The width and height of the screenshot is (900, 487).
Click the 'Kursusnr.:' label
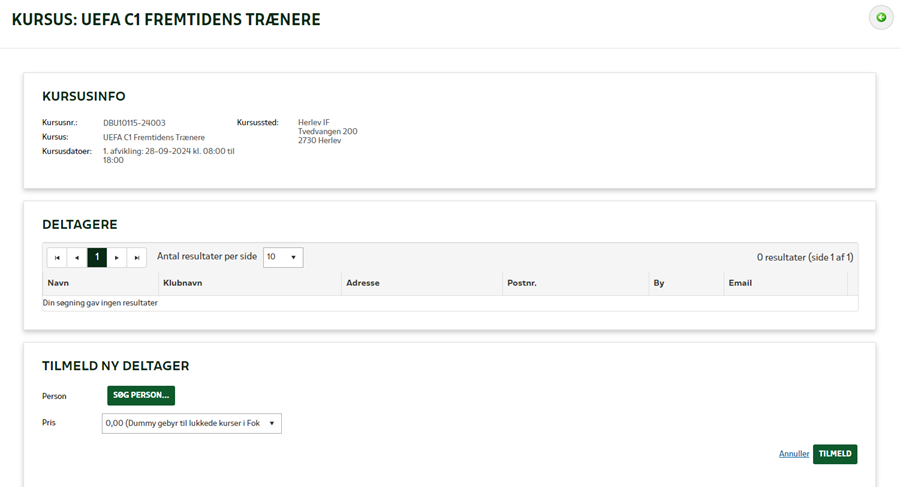pos(59,123)
